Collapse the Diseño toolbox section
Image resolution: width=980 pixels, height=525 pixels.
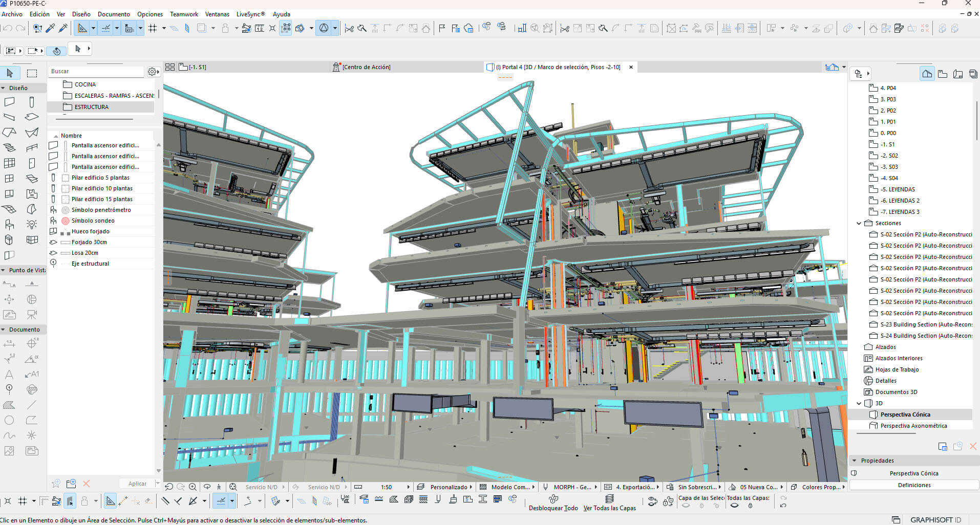click(3, 88)
